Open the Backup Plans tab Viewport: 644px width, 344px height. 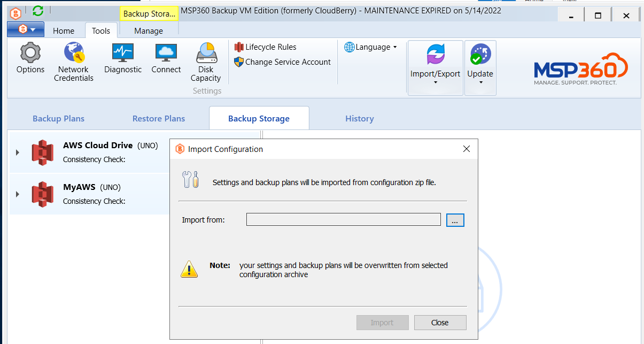[59, 118]
